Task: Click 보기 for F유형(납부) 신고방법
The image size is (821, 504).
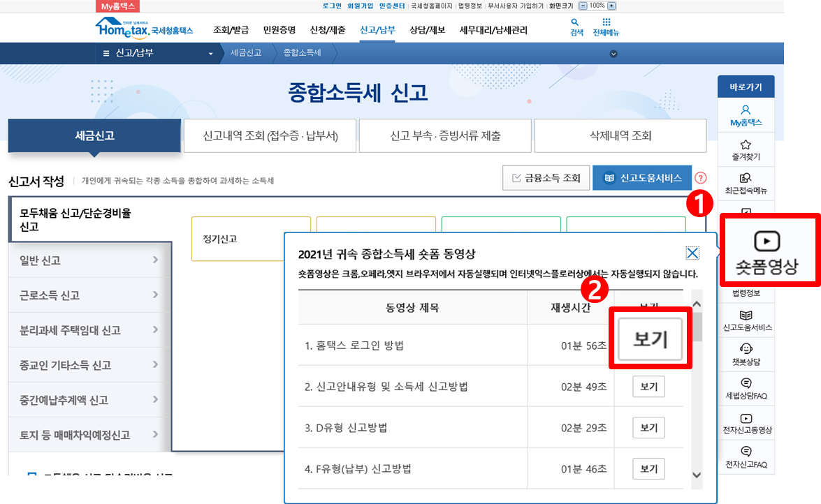Action: [x=648, y=468]
